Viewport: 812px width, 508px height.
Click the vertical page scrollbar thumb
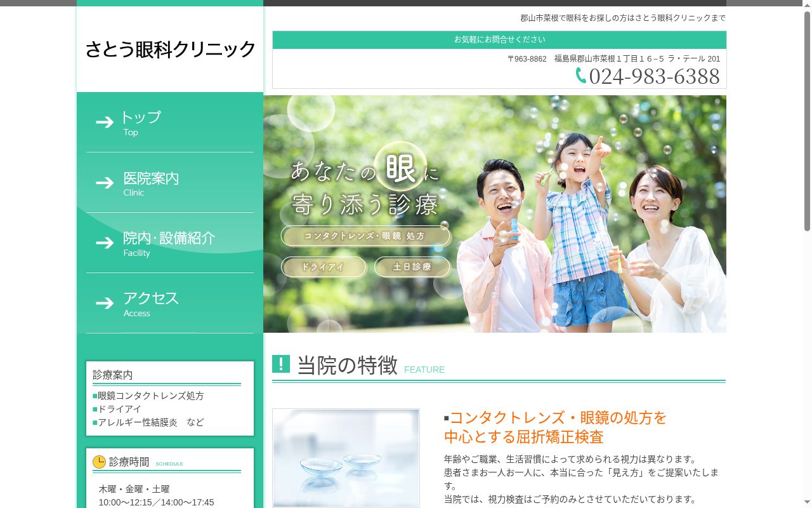[807, 121]
